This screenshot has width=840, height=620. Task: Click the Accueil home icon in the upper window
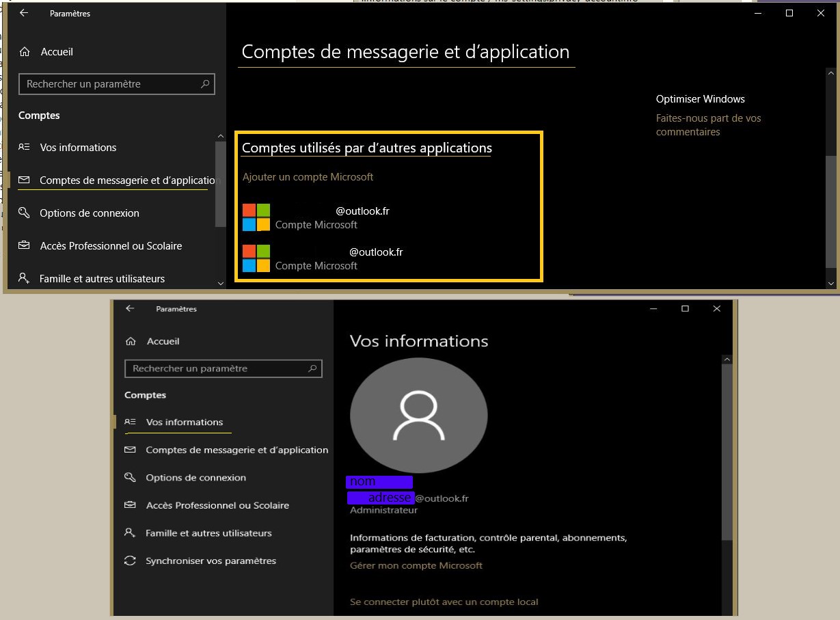(25, 52)
